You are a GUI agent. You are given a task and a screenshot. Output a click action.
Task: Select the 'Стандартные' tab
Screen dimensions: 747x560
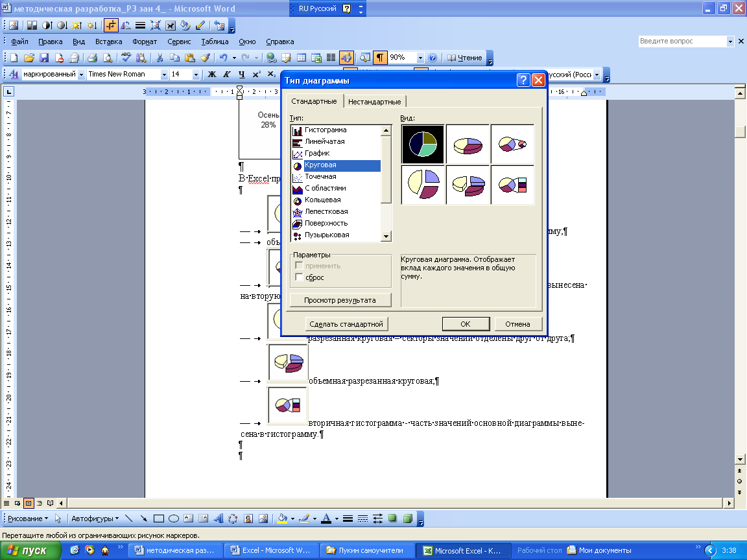314,101
